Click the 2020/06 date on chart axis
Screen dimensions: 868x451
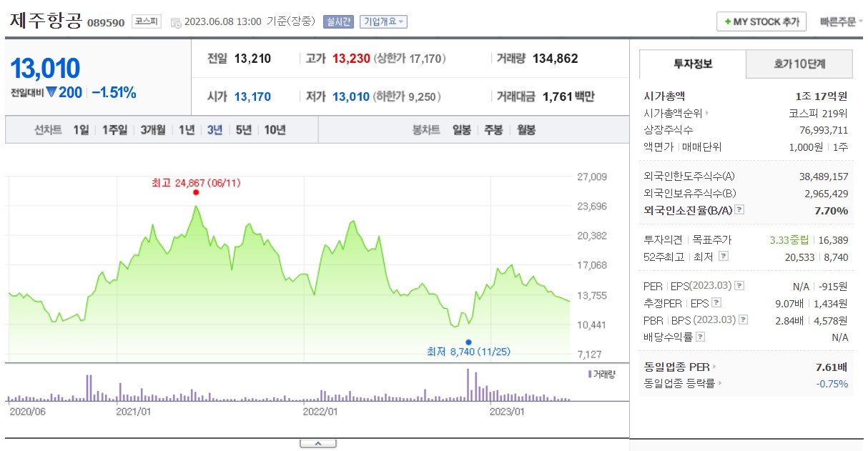[x=28, y=412]
